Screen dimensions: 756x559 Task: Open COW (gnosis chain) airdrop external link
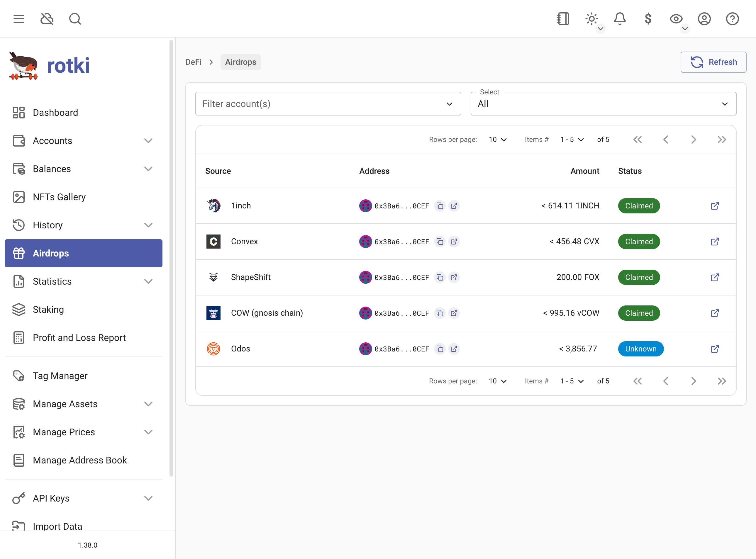point(715,313)
